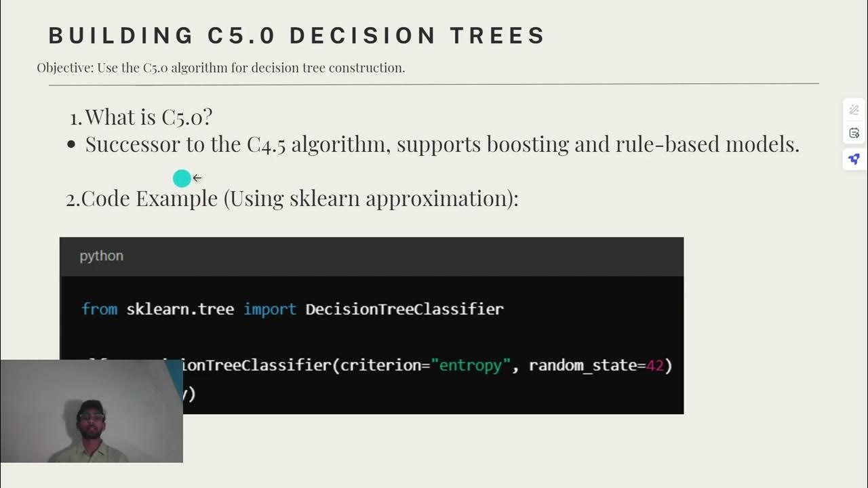Click the "import" keyword in the code

(x=270, y=309)
